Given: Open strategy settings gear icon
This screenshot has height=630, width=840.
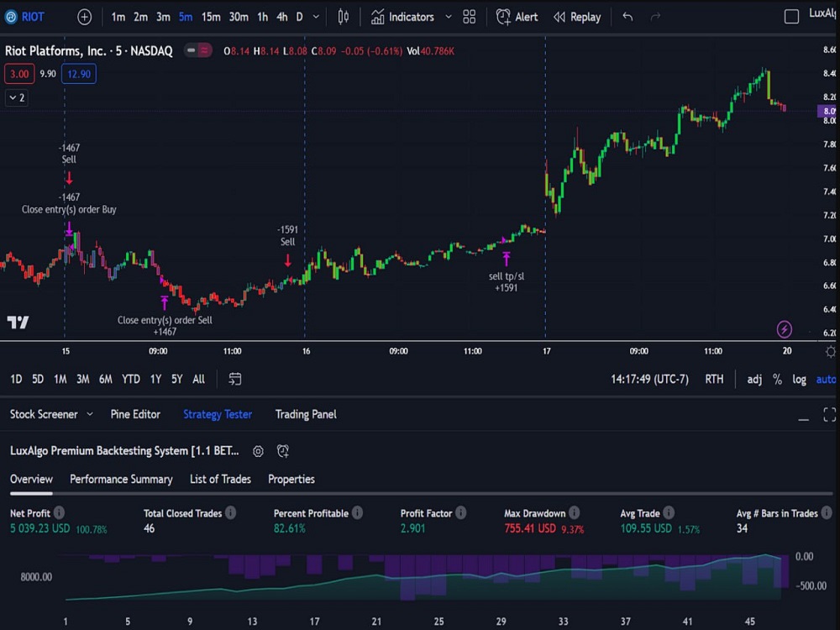Looking at the screenshot, I should tap(258, 451).
